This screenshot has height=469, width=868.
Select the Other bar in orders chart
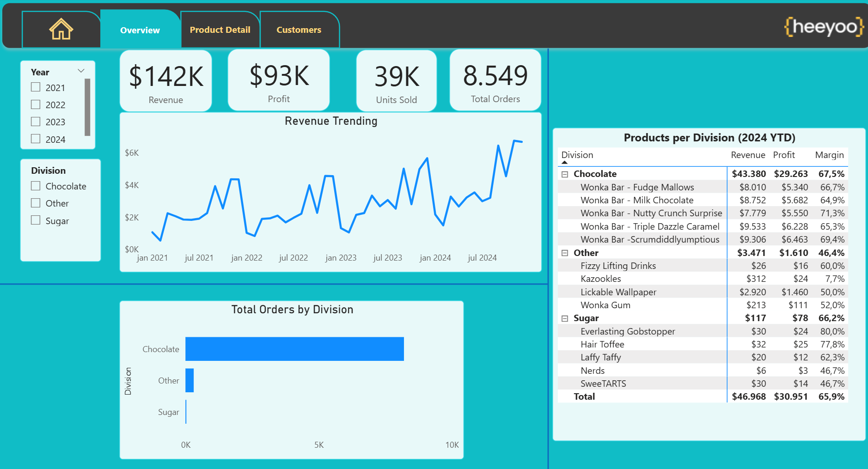point(189,380)
